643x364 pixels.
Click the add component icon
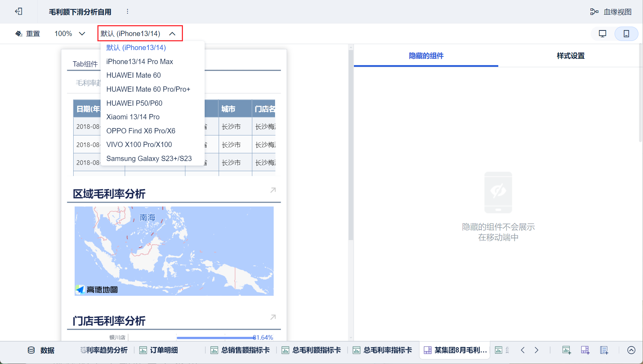tap(567, 350)
